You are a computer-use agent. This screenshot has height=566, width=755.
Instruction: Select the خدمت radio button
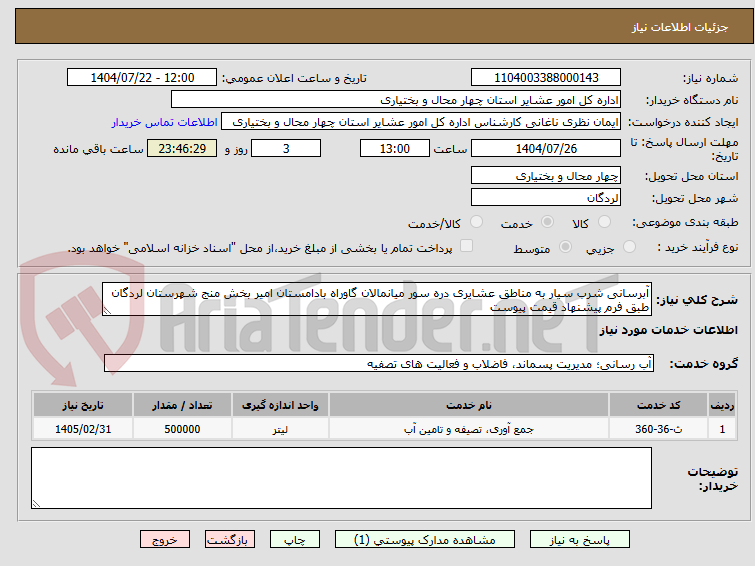click(547, 222)
